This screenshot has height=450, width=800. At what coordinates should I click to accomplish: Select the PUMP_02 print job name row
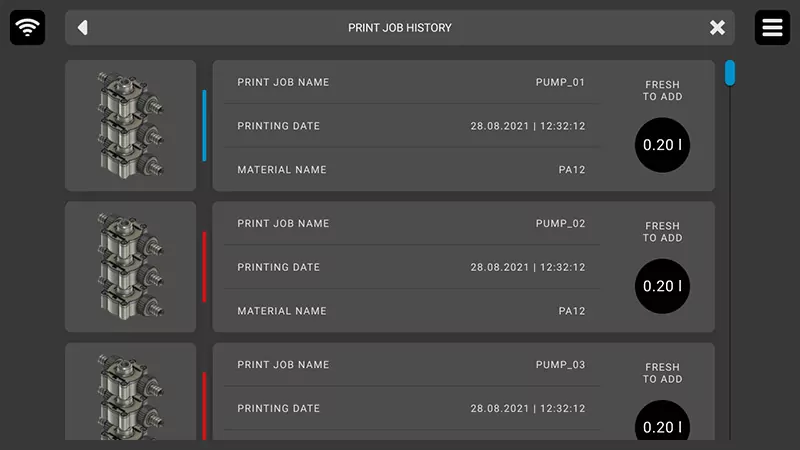click(x=411, y=223)
